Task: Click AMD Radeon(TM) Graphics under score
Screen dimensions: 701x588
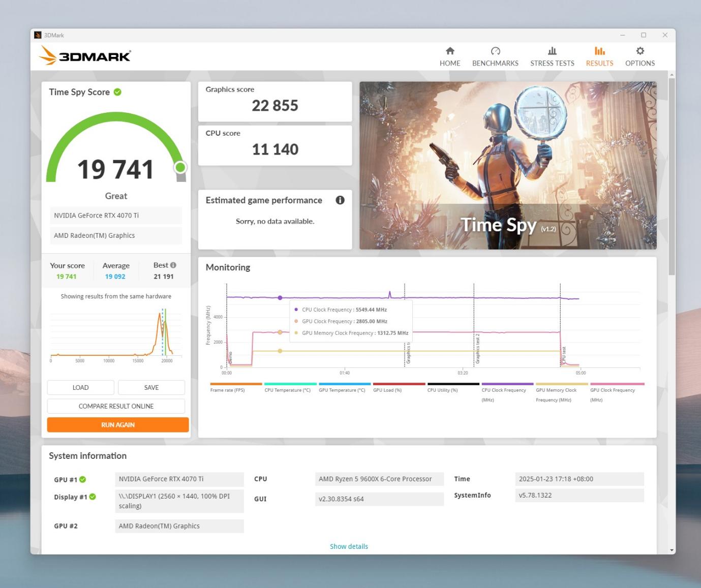Action: pos(116,236)
